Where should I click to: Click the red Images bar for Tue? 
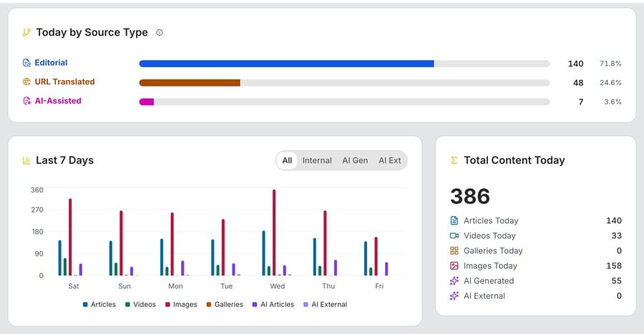pyautogui.click(x=223, y=247)
